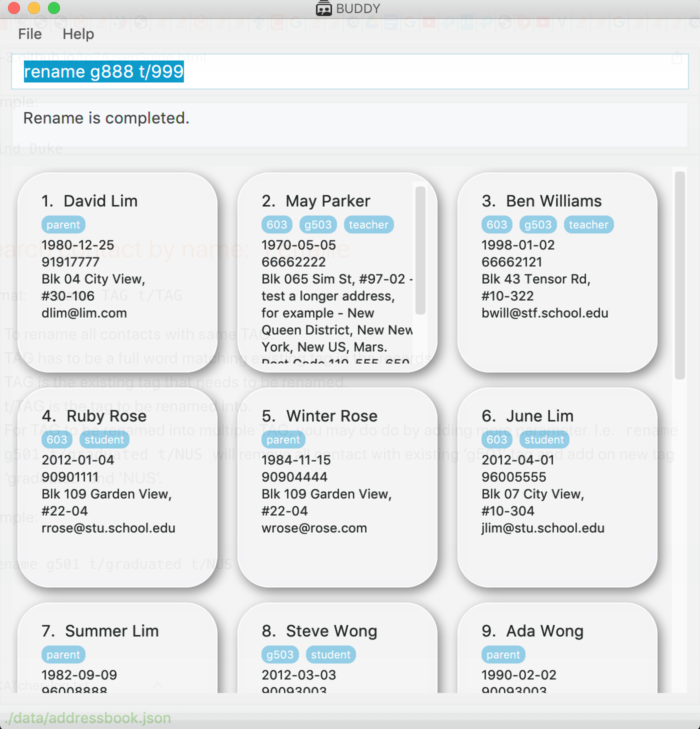Viewport: 700px width, 729px height.
Task: Select the '603' tag badge on Ben Williams
Action: point(496,224)
